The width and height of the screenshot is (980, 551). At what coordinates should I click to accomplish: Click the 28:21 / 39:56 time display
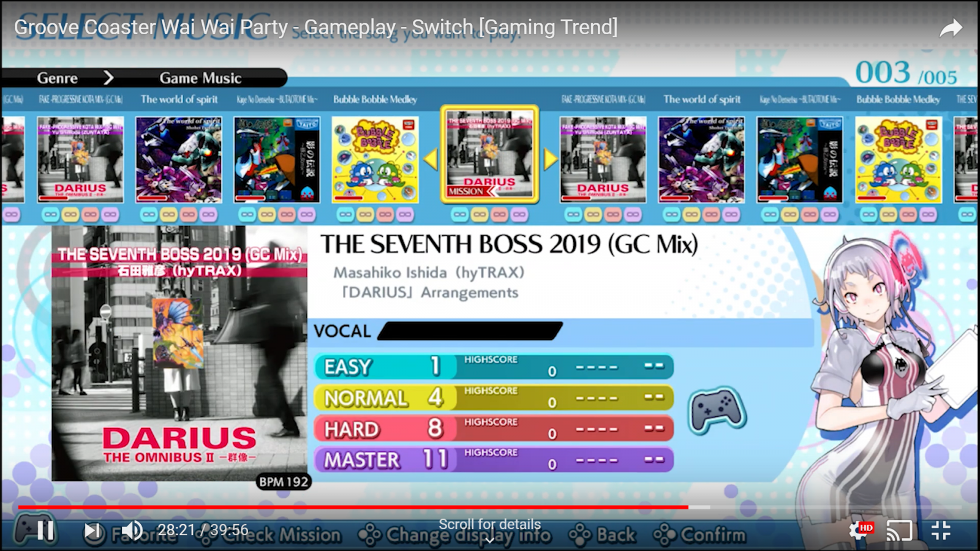tap(203, 530)
